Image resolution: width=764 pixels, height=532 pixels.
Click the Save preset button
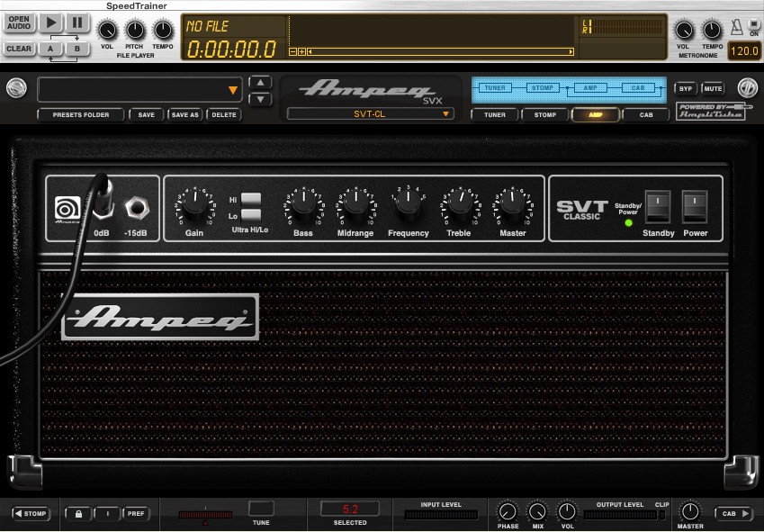(146, 115)
